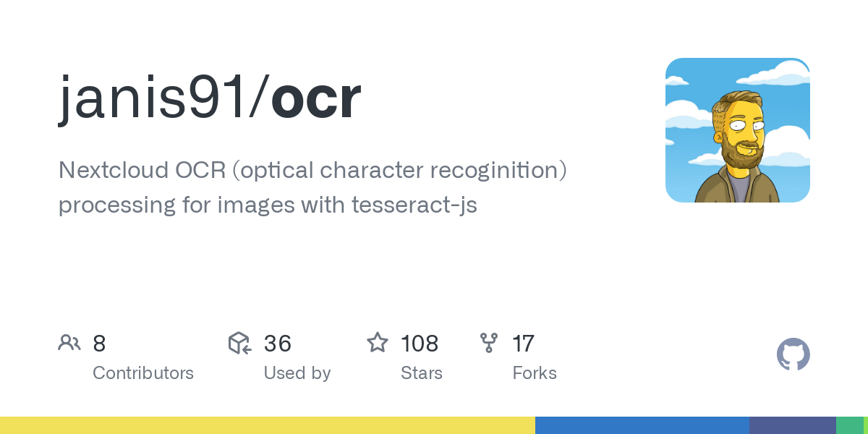Click the 36 used by count
The image size is (868, 434).
point(278,344)
